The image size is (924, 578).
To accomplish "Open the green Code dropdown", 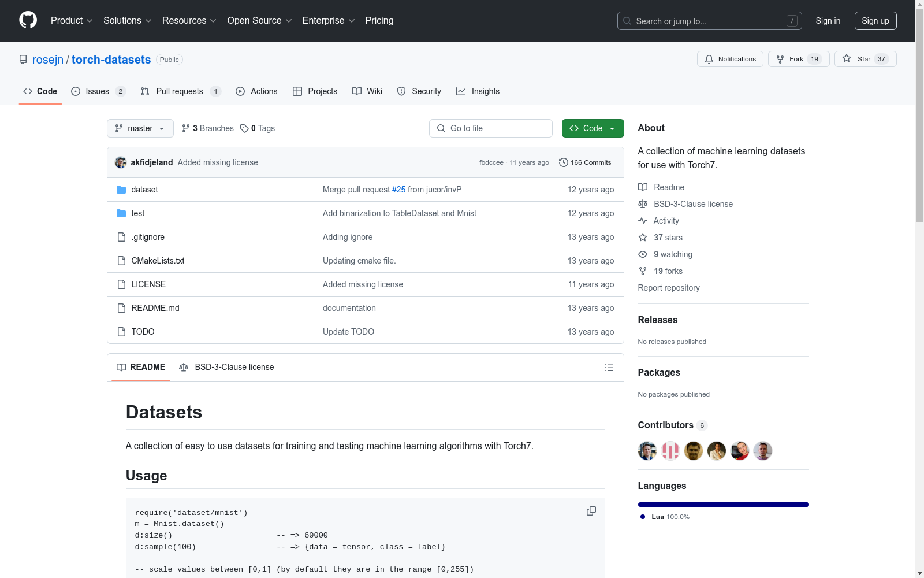I will (x=593, y=128).
